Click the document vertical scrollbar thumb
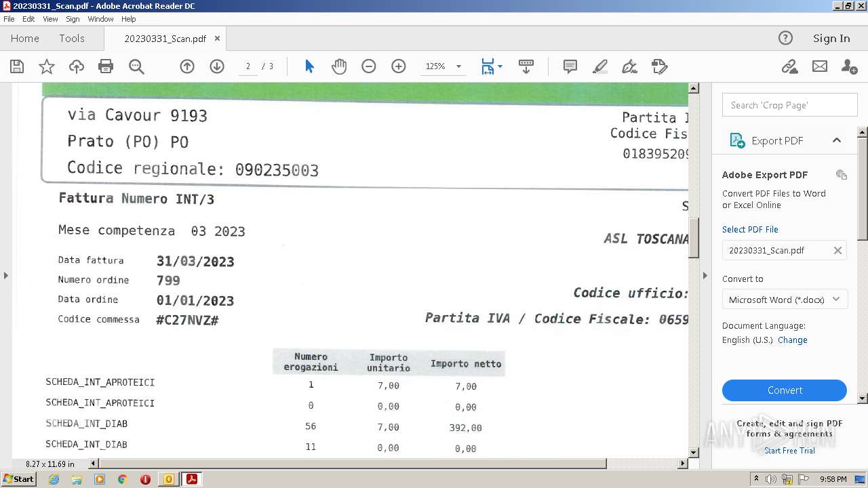The image size is (868, 488). click(694, 237)
